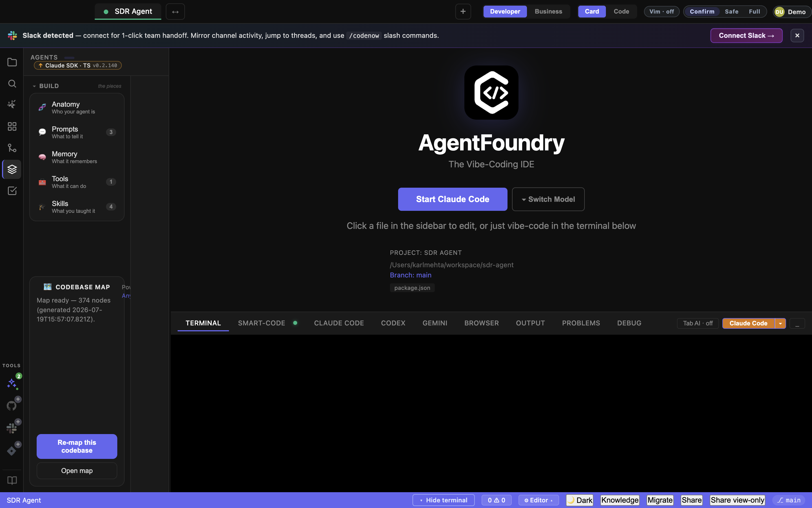Choose Safe permission mode
The width and height of the screenshot is (812, 508).
[731, 11]
